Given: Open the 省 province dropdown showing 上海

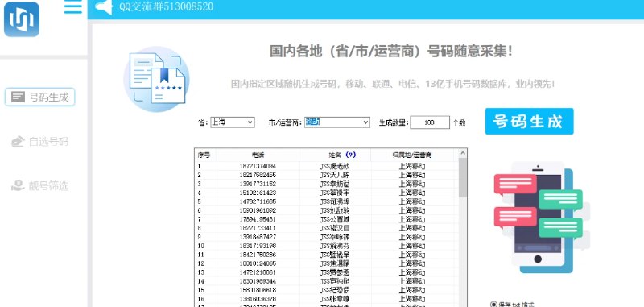Looking at the screenshot, I should pos(233,122).
